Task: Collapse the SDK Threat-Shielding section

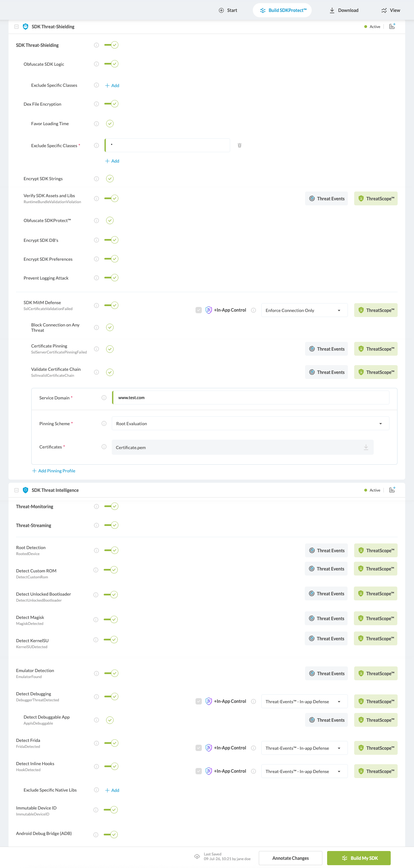Action: coord(16,27)
